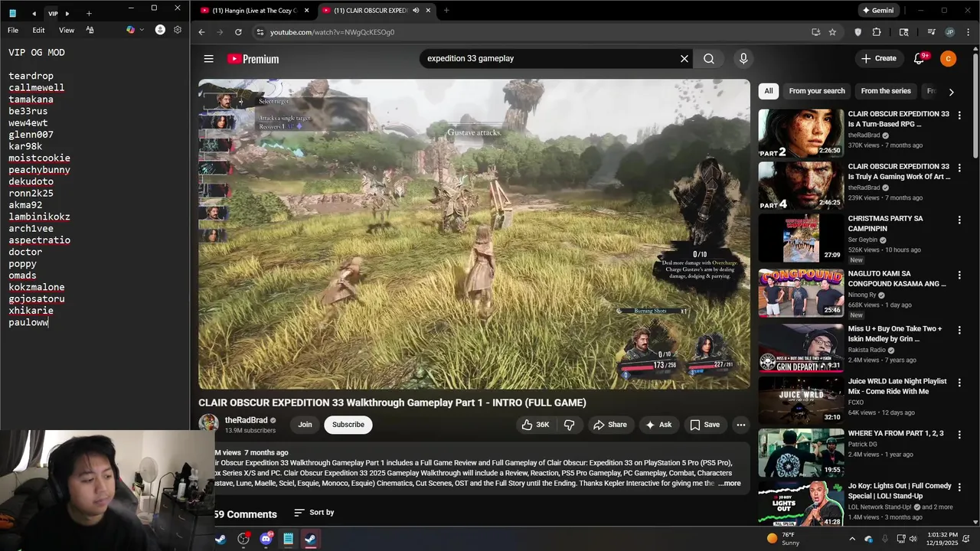Open a new Chrome tab

coord(446,11)
